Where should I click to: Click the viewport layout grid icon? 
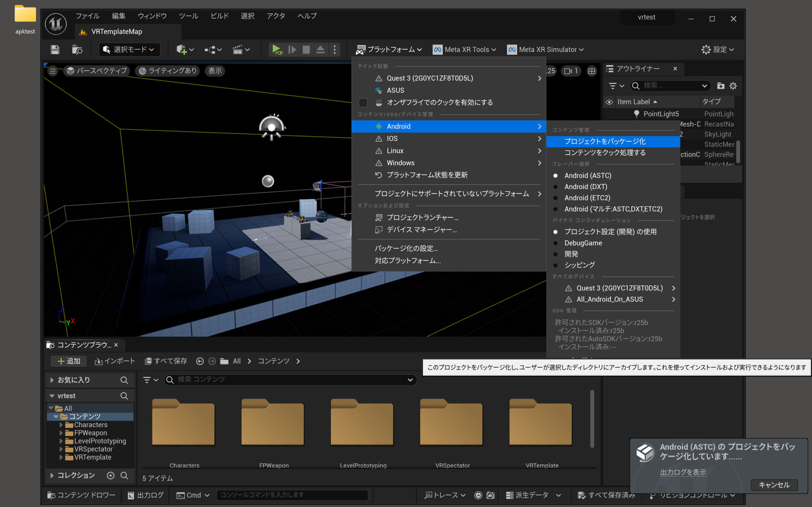(x=592, y=71)
